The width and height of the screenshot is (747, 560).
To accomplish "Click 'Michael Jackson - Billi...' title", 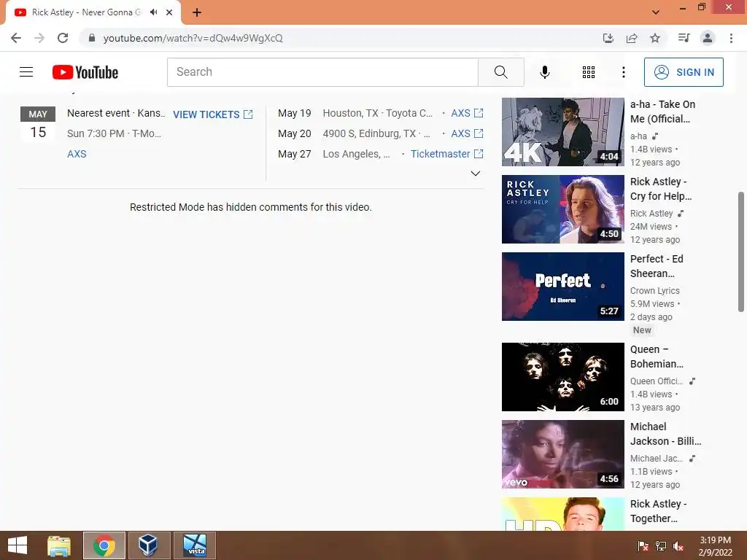I will tap(665, 434).
